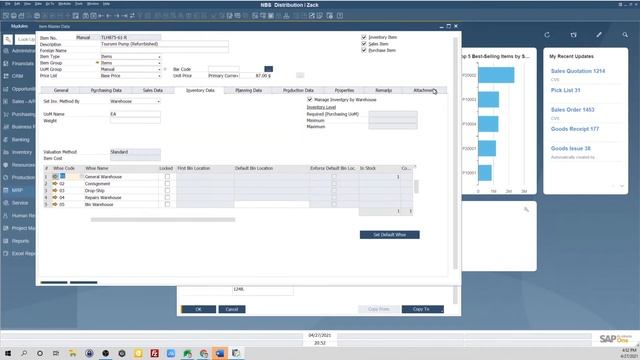Switch to the Properties tab
Image resolution: width=640 pixels, height=360 pixels.
344,90
